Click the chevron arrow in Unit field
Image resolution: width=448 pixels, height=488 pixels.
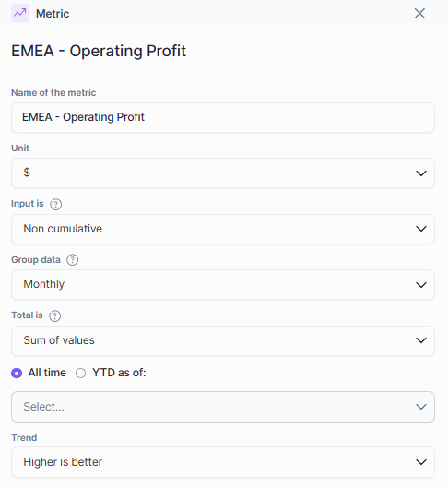(x=421, y=173)
